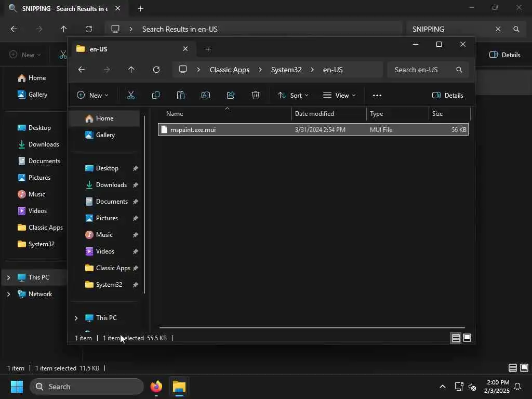
Task: Show hidden system tray icons
Action: (x=443, y=387)
